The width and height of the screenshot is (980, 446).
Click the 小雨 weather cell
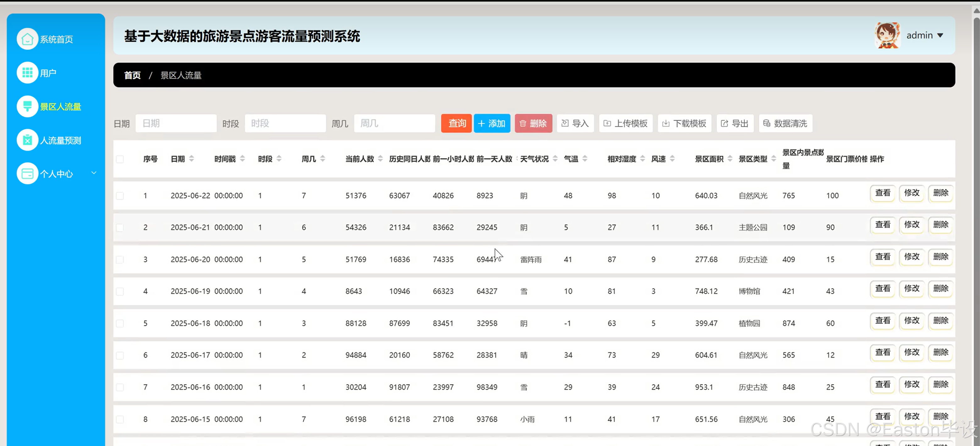[527, 419]
